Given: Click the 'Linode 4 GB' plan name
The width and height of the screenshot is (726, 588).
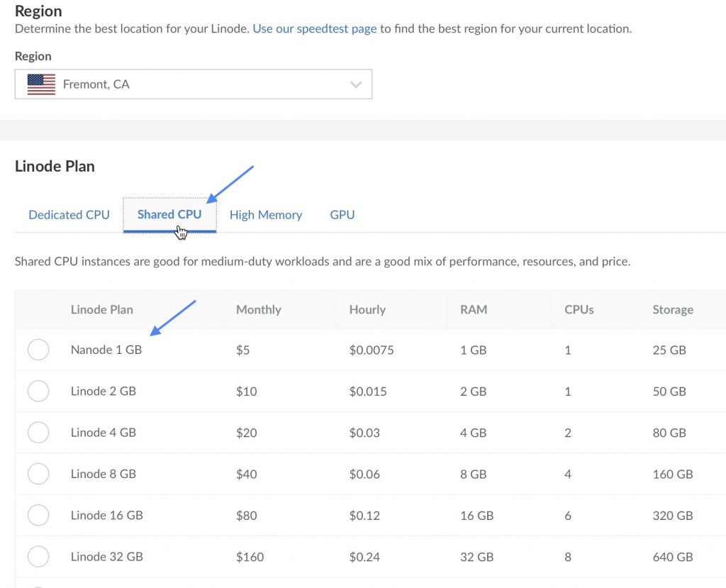Looking at the screenshot, I should click(x=104, y=433).
